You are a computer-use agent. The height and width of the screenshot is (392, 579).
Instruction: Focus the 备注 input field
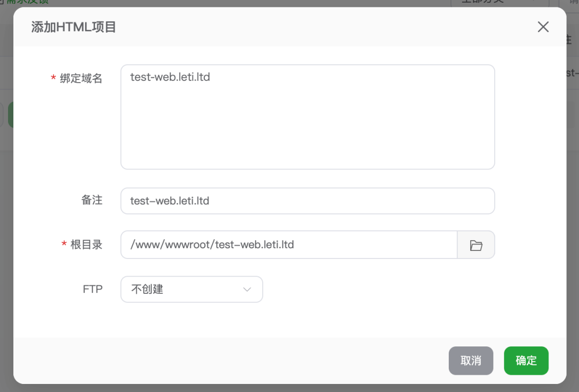[x=307, y=201]
